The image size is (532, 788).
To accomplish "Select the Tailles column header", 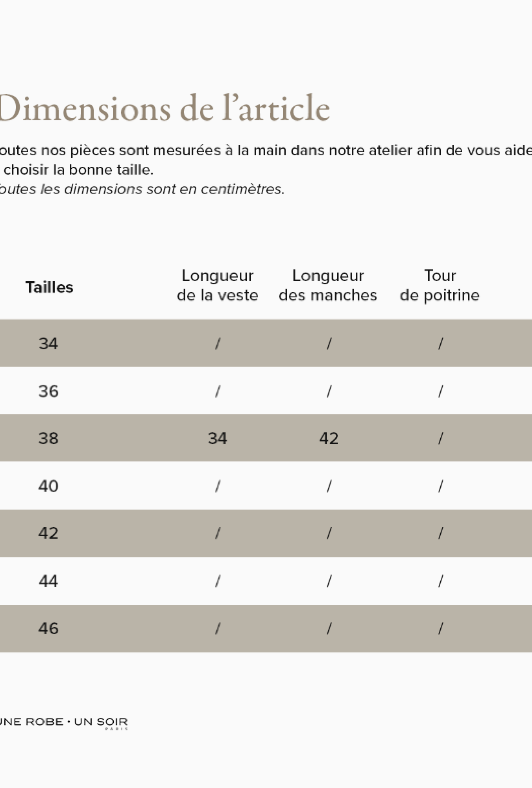I will (x=49, y=288).
